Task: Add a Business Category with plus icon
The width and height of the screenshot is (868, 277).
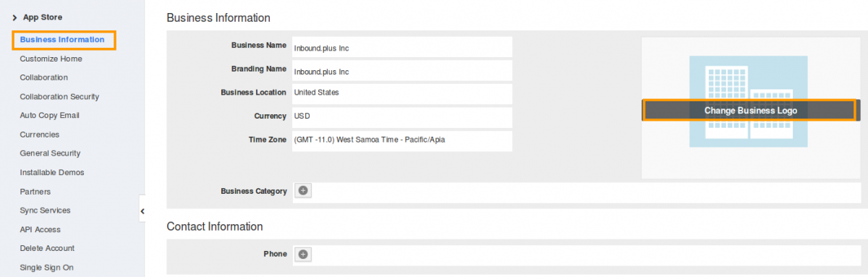Action: [304, 191]
